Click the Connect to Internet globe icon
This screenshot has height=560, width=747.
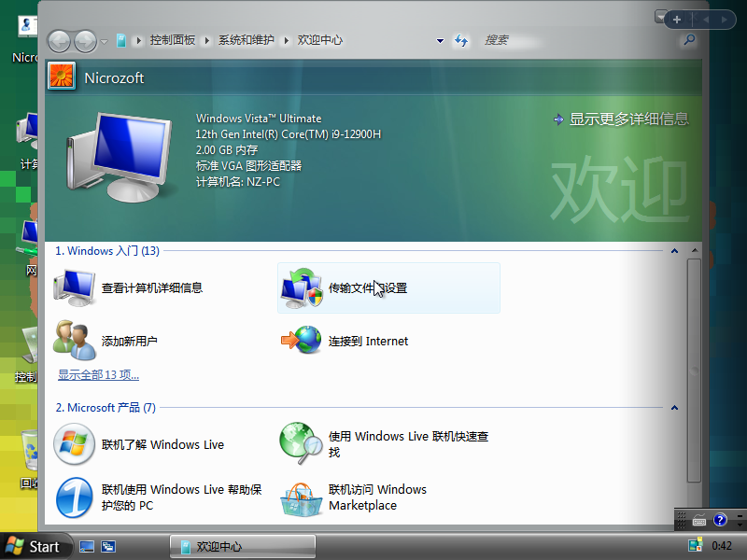(x=302, y=341)
